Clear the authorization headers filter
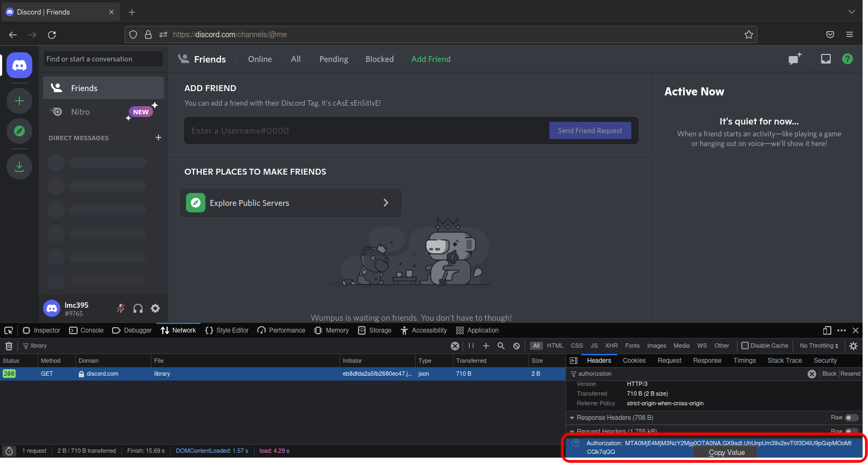 point(812,374)
